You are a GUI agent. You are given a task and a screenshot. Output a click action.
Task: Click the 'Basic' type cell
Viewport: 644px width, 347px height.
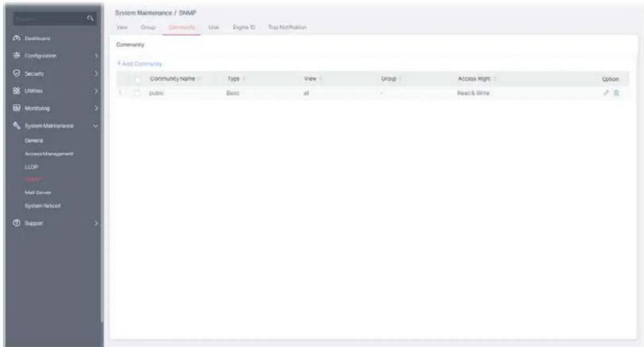pos(232,93)
